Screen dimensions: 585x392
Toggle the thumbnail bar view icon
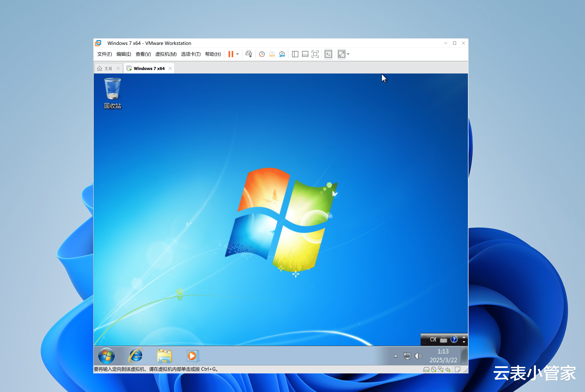[x=305, y=54]
